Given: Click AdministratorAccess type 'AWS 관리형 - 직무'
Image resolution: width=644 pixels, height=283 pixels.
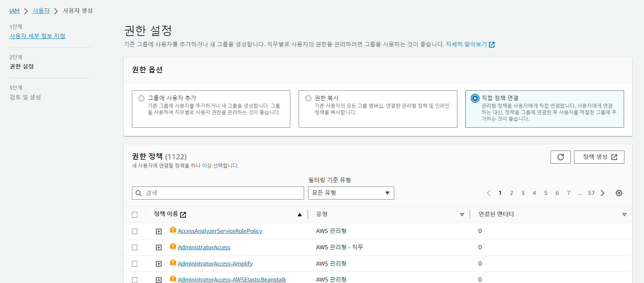Looking at the screenshot, I should point(340,247).
